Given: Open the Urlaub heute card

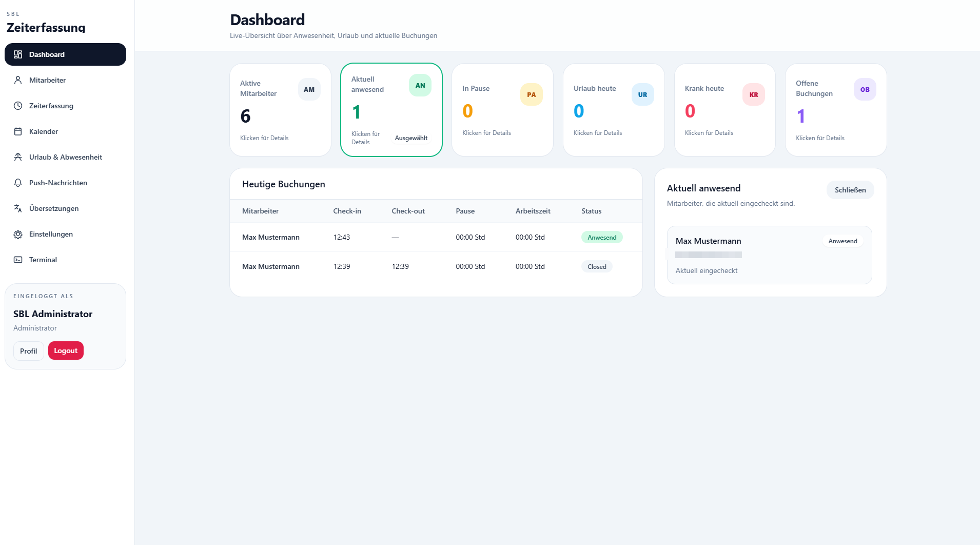Looking at the screenshot, I should pyautogui.click(x=614, y=110).
